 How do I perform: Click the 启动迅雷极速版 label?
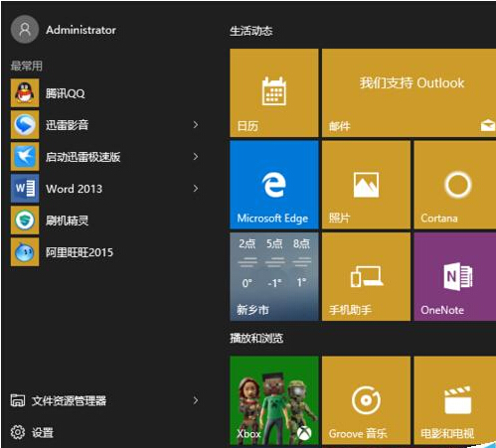point(83,157)
